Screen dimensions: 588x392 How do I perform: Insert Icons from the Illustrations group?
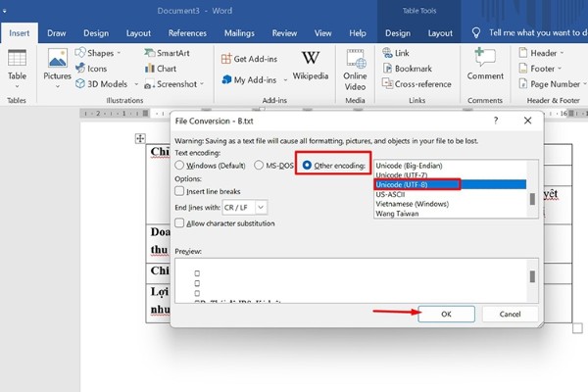(x=91, y=69)
